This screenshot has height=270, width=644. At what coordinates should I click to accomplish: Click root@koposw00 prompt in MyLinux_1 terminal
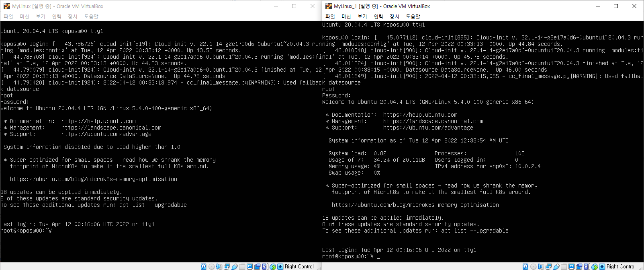348,256
